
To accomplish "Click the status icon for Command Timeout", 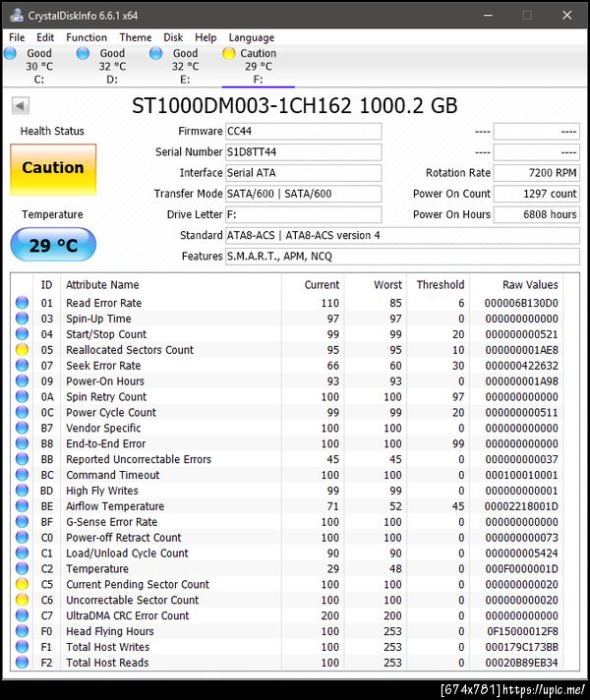I will point(22,475).
